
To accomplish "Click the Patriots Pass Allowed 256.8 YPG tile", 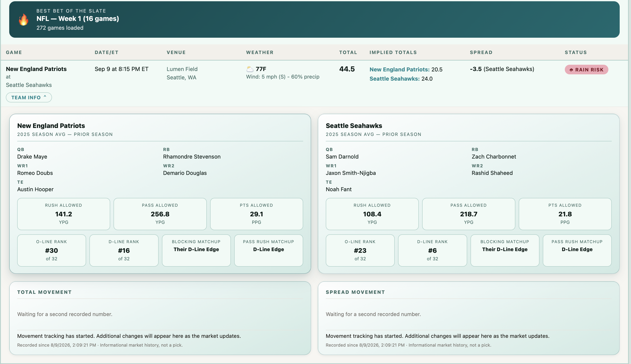I will pyautogui.click(x=160, y=214).
